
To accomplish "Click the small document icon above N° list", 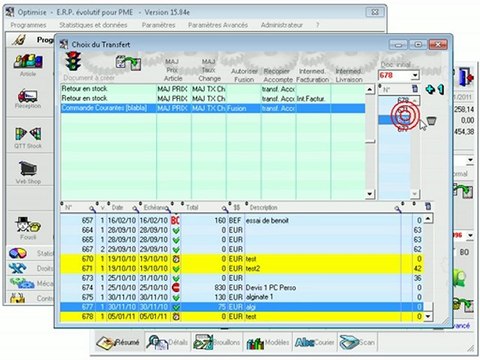I will (415, 89).
